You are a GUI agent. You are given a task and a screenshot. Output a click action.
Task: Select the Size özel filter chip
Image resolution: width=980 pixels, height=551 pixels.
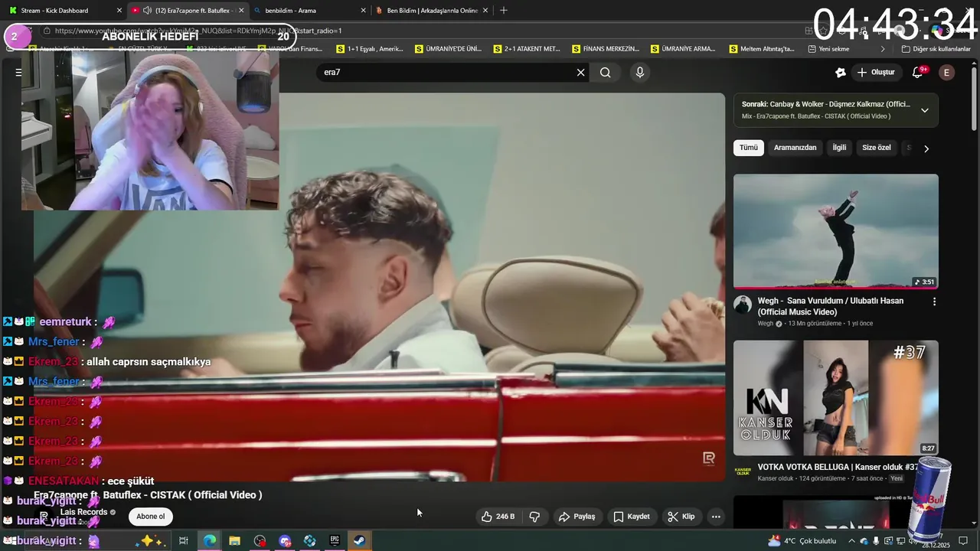pos(877,148)
